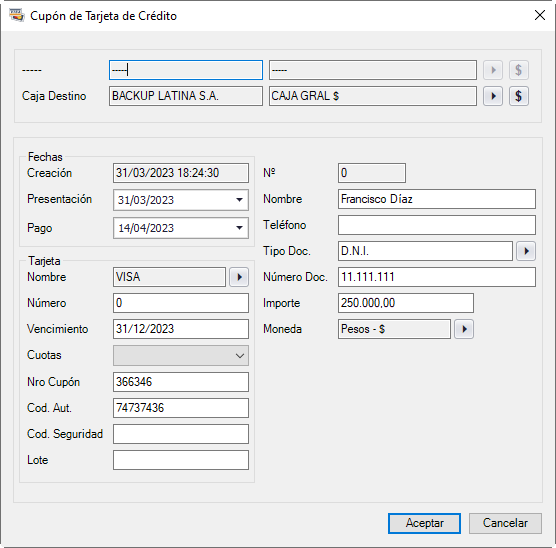Image resolution: width=556 pixels, height=548 pixels.
Task: Click the credit card icon in the title bar
Action: pyautogui.click(x=17, y=16)
